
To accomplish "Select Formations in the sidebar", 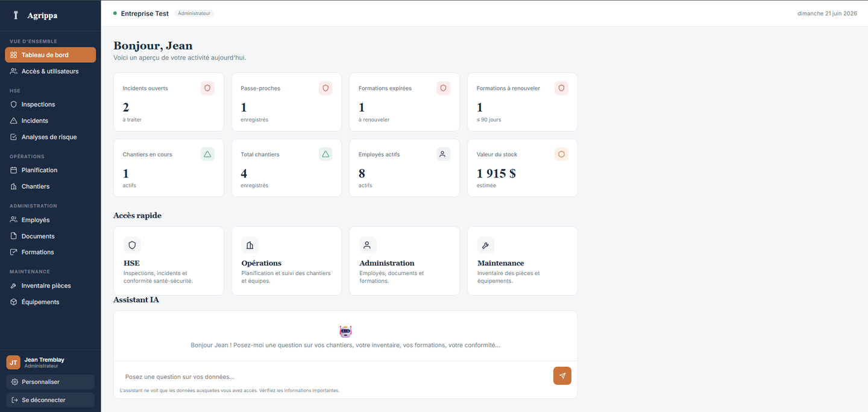I will (x=50, y=252).
